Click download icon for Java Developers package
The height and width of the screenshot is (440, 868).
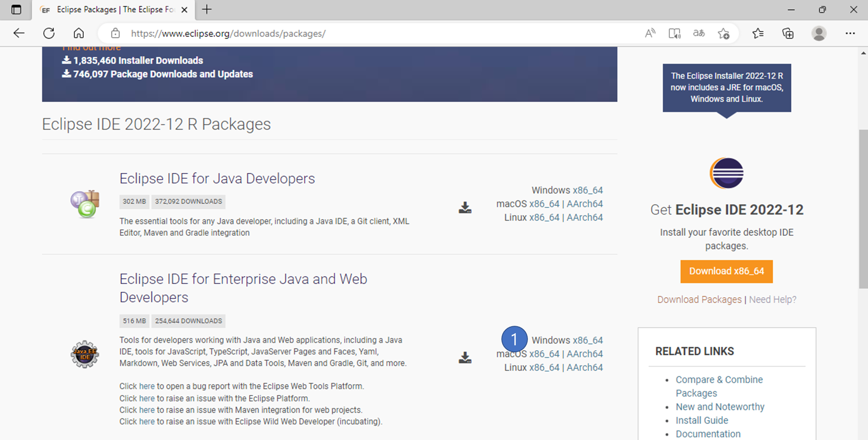[465, 208]
